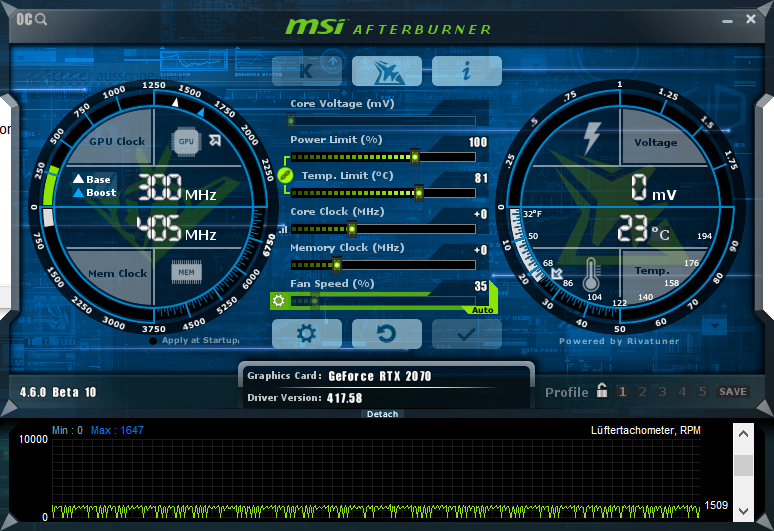This screenshot has width=774, height=531.
Task: Click the thermometer temperature icon
Action: pyautogui.click(x=591, y=274)
